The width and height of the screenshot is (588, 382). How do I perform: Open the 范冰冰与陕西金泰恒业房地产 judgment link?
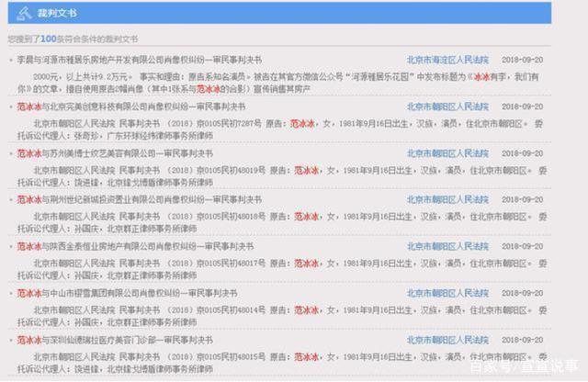(x=135, y=247)
